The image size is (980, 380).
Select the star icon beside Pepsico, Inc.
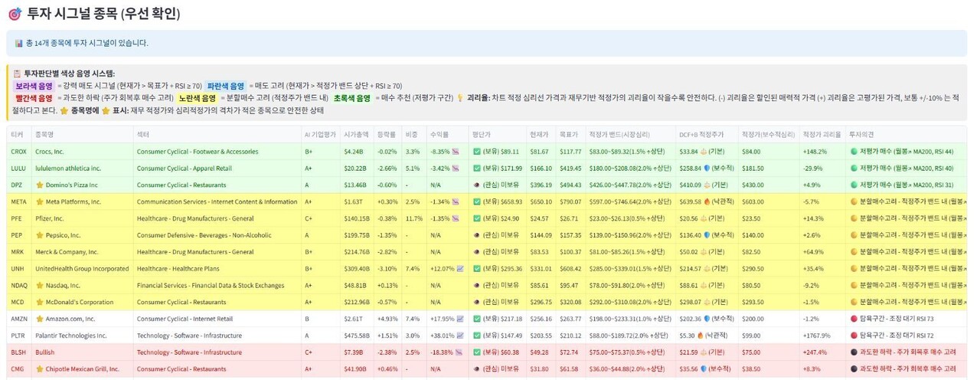40,235
